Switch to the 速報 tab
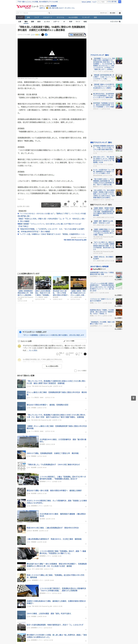This screenshot has height=644, width=138. 28,17
